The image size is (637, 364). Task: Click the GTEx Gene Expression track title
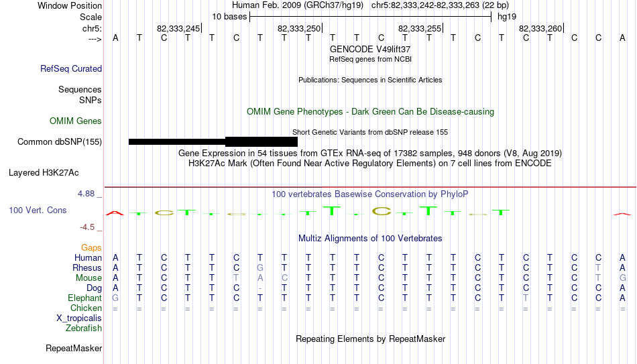(370, 153)
